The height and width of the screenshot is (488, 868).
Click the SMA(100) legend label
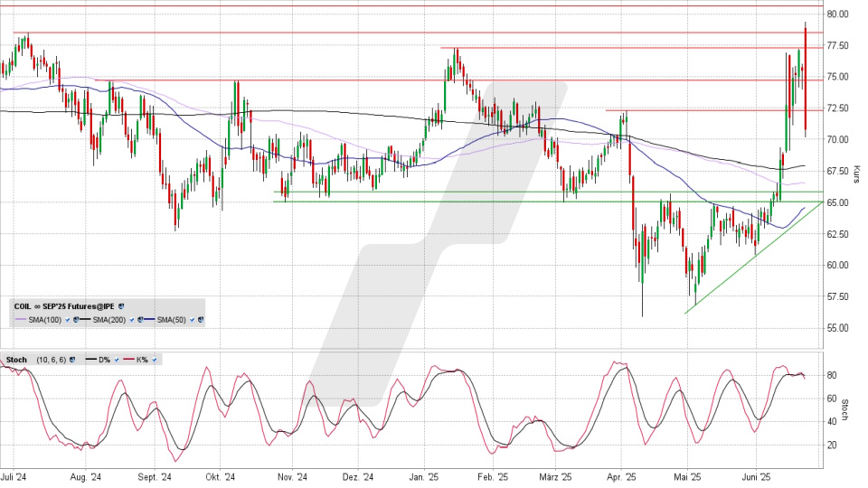tap(45, 320)
